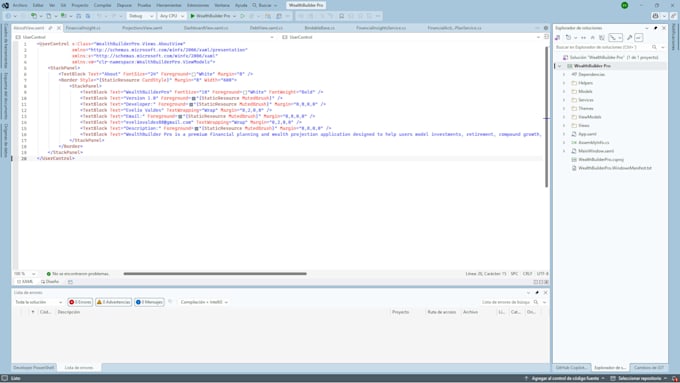Open the Diseño designer view
The height and width of the screenshot is (383, 680).
coord(50,282)
